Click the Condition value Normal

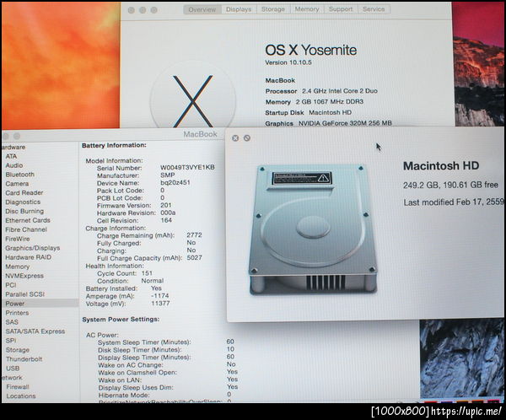point(153,281)
